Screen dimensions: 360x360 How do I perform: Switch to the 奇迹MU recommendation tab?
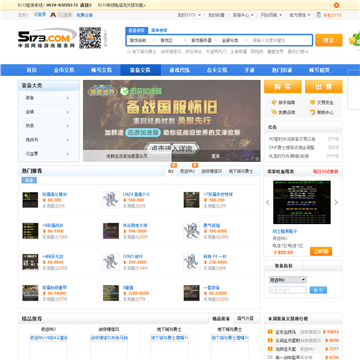[x=187, y=171]
